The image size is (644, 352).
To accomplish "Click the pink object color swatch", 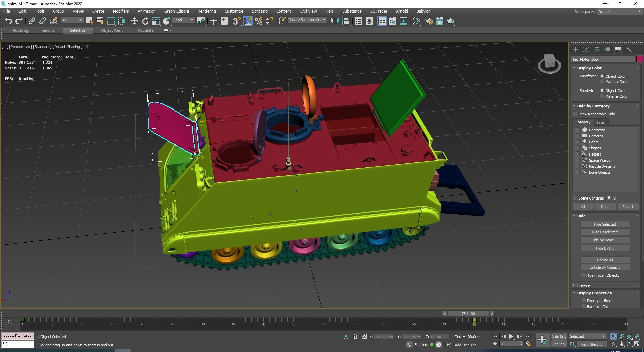I will (640, 59).
